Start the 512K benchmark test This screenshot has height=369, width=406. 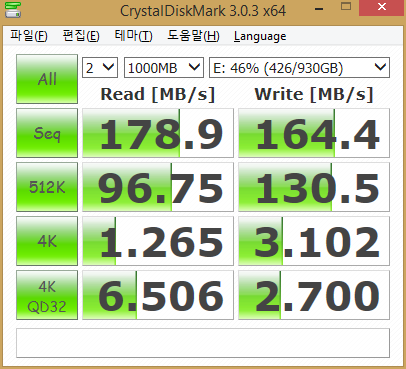[x=47, y=187]
